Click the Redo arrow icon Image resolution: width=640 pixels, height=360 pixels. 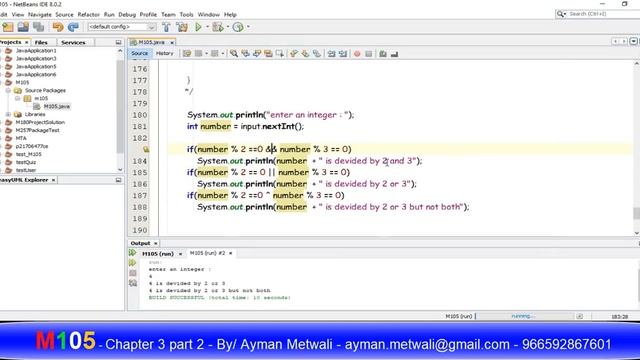(73, 27)
